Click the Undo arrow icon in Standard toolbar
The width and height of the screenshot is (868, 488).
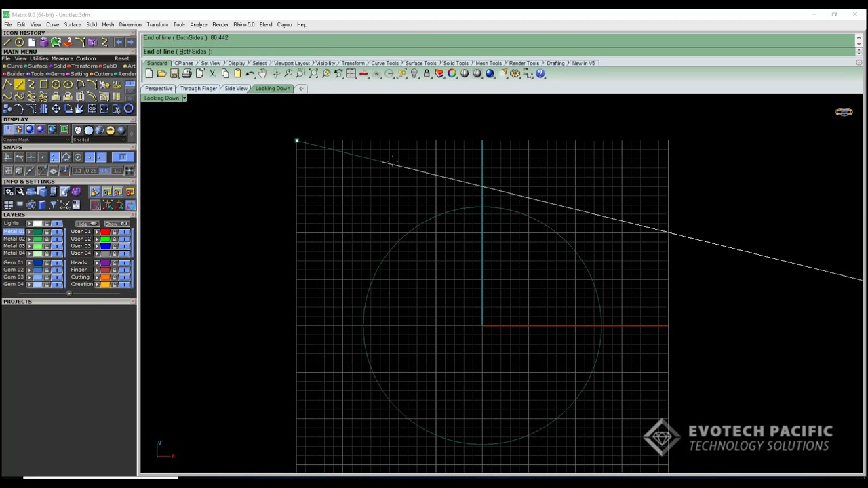tap(250, 73)
